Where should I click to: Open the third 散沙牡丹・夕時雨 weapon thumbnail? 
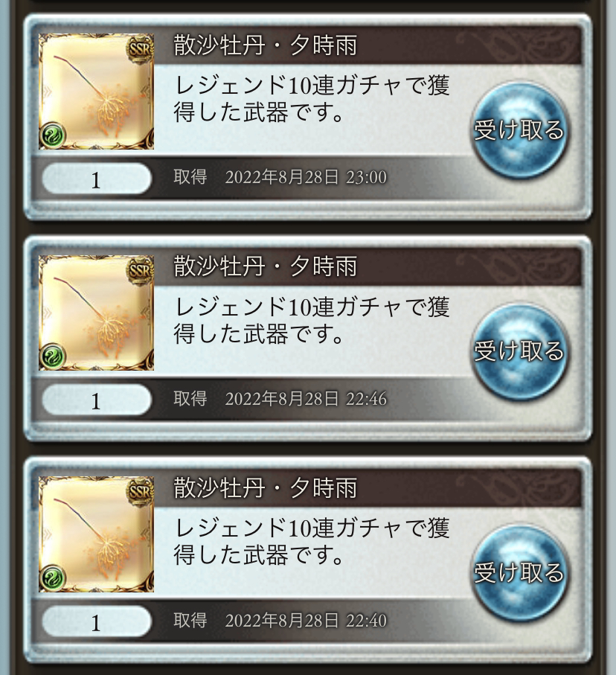point(97,534)
